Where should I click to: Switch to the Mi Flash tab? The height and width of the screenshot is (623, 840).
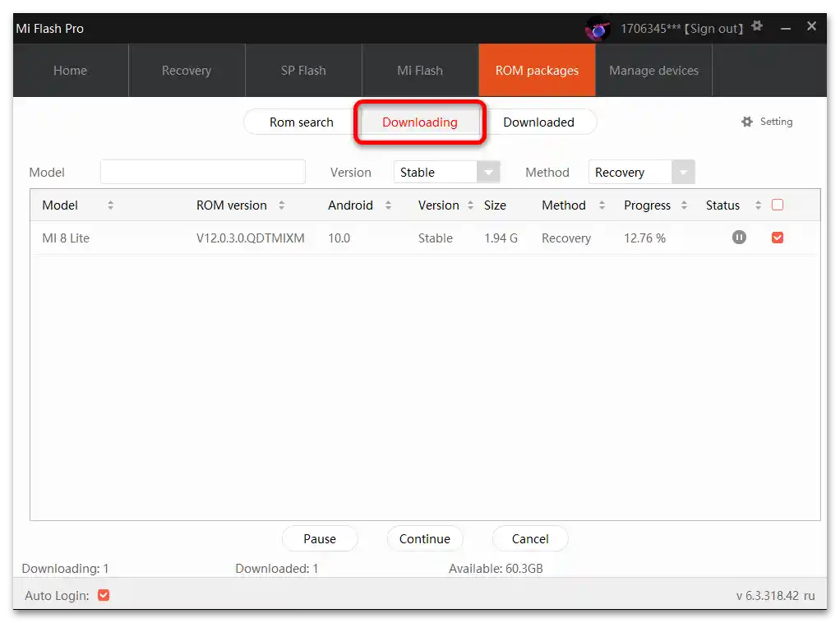pyautogui.click(x=420, y=70)
